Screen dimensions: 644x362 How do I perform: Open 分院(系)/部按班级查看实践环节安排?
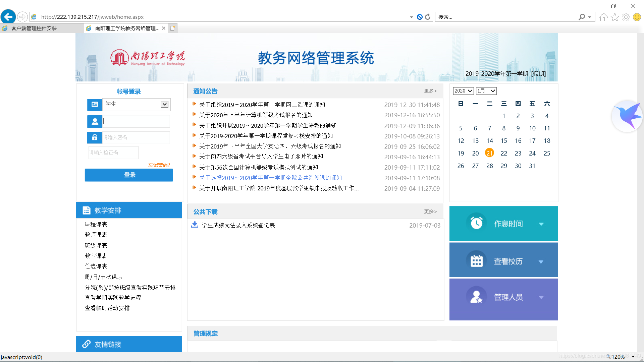click(x=130, y=288)
